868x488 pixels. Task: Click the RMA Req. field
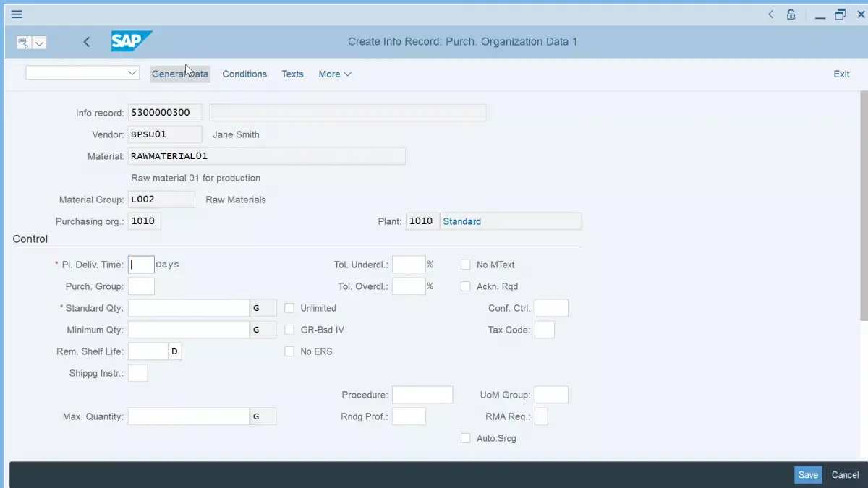541,416
